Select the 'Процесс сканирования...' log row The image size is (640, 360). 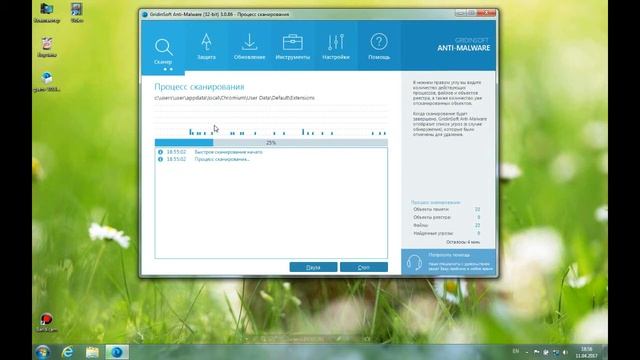271,159
